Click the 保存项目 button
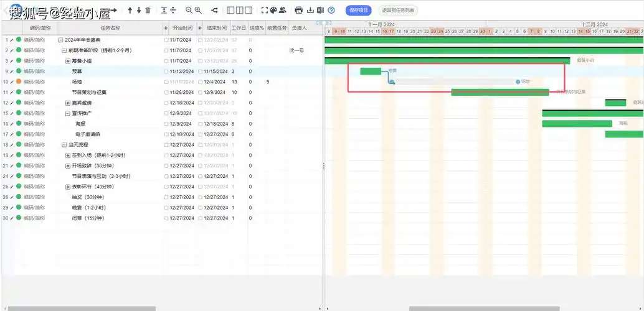The height and width of the screenshot is (311, 644). pyautogui.click(x=359, y=10)
